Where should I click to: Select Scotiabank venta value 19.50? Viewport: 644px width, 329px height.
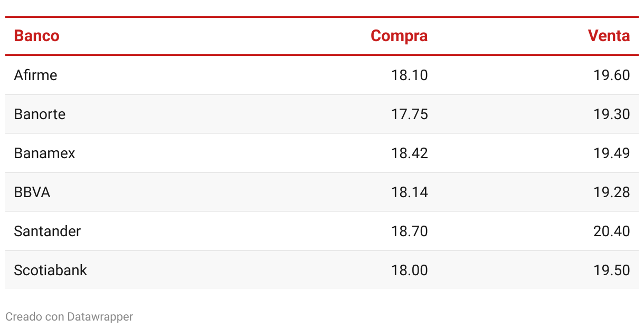[x=612, y=270]
